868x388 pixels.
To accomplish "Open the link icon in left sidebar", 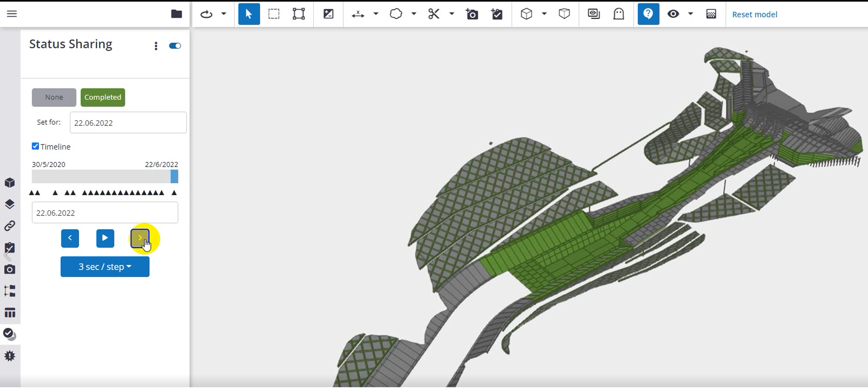I will coord(10,226).
